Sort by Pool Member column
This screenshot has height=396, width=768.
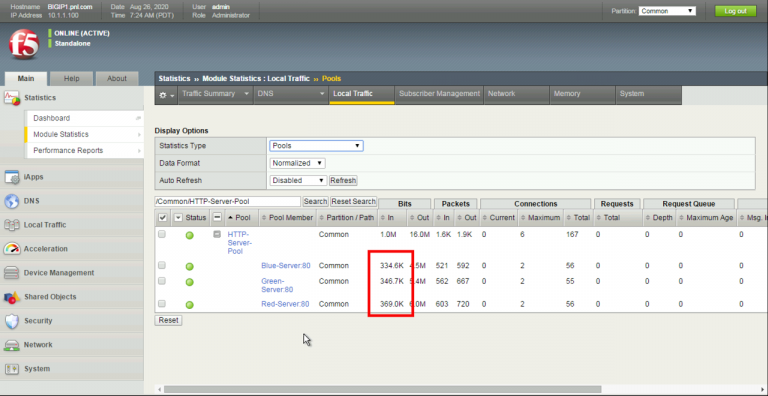pyautogui.click(x=288, y=217)
